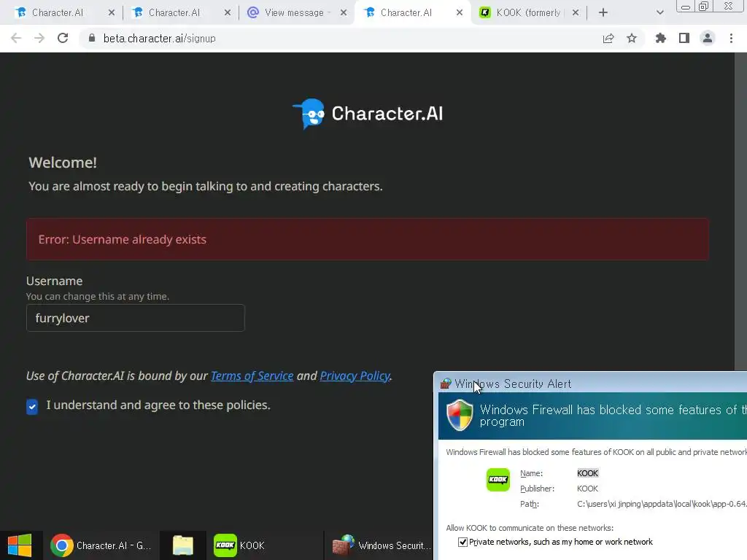Screen dimensions: 747x560
Task: Open Chrome three-dot options menu
Action: [x=731, y=38]
